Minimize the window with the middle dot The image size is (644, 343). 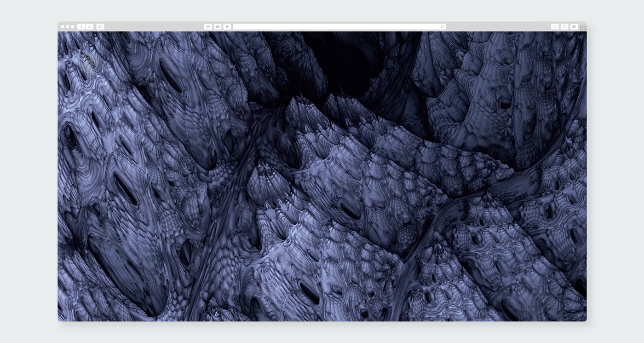(68, 27)
